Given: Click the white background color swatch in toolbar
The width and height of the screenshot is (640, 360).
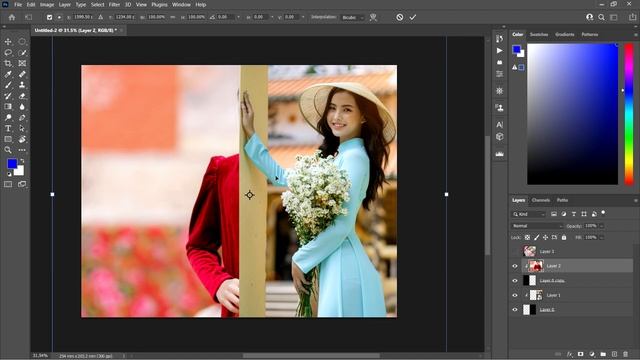Looking at the screenshot, I should (20, 171).
